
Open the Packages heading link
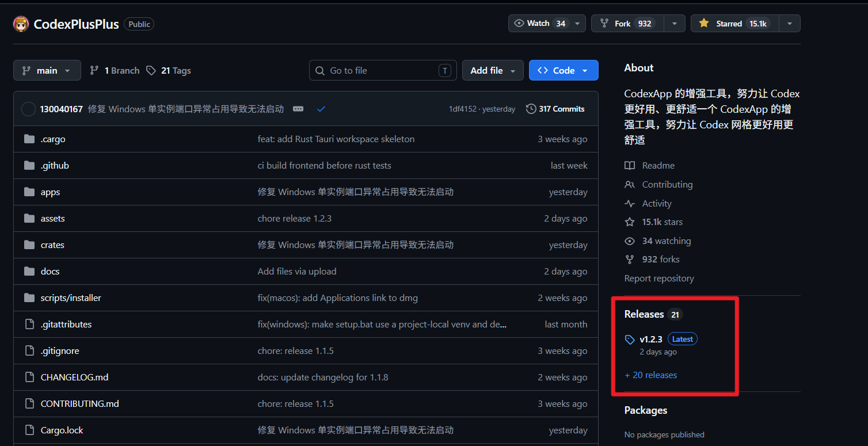(646, 410)
